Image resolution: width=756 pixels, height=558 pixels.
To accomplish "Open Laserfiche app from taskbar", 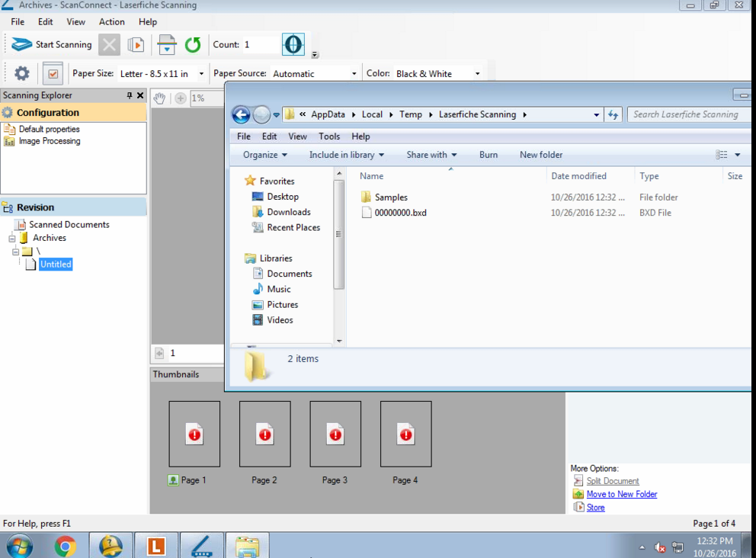I will click(155, 546).
